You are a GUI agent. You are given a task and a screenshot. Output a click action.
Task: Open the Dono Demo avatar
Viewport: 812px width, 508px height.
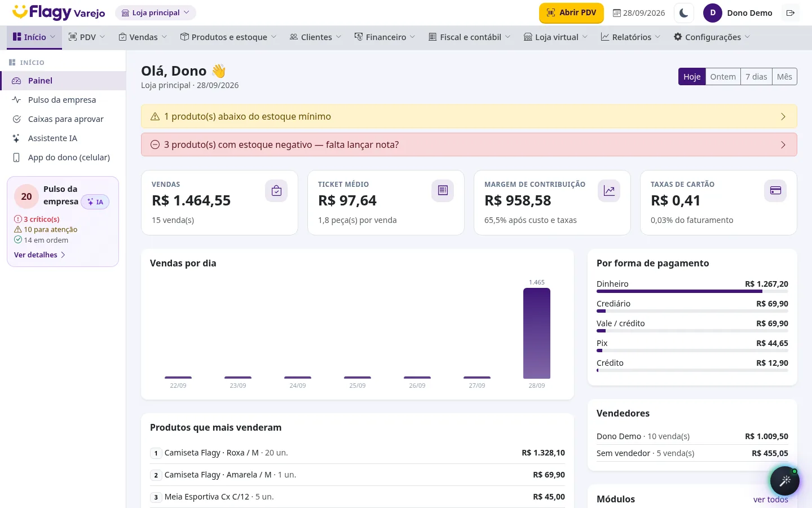713,13
